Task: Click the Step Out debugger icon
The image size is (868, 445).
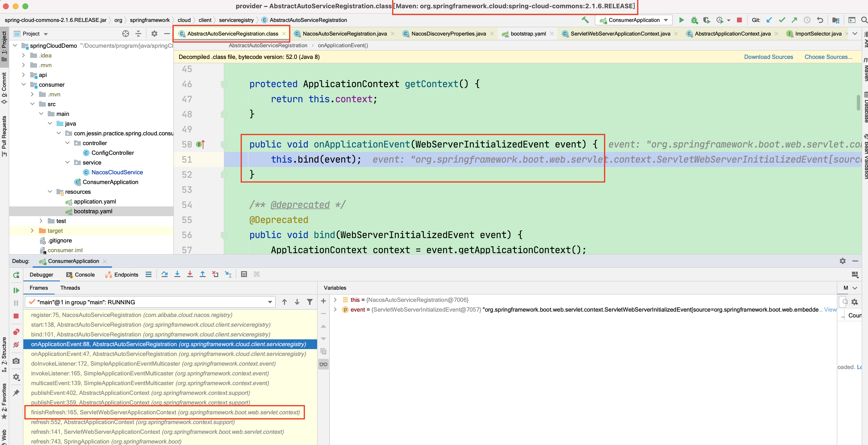Action: pos(203,274)
